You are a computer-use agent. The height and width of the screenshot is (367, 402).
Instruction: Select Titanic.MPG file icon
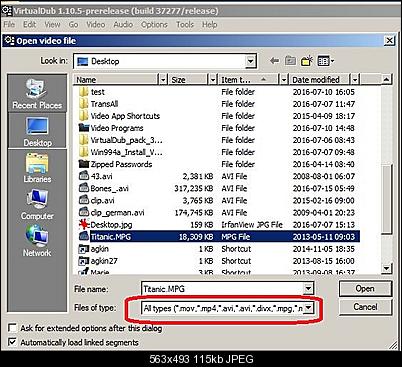(84, 237)
